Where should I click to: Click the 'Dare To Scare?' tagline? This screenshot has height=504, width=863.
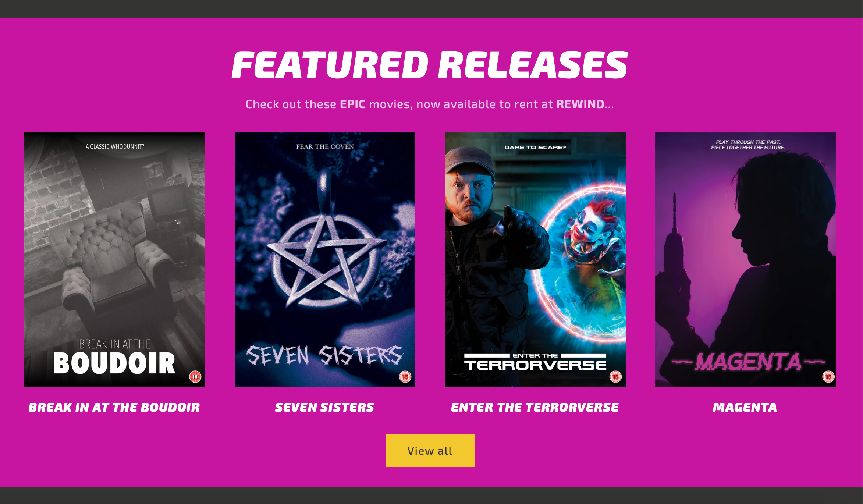coord(535,147)
